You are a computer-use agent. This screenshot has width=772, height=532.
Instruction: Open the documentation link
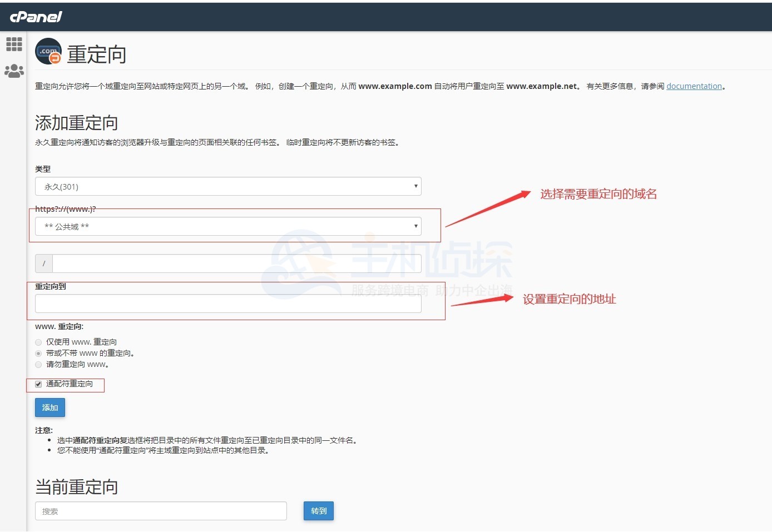(x=694, y=86)
